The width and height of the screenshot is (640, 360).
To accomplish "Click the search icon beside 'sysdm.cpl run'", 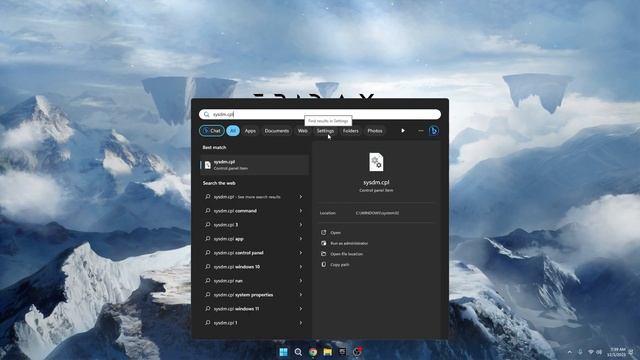I will pyautogui.click(x=207, y=281).
